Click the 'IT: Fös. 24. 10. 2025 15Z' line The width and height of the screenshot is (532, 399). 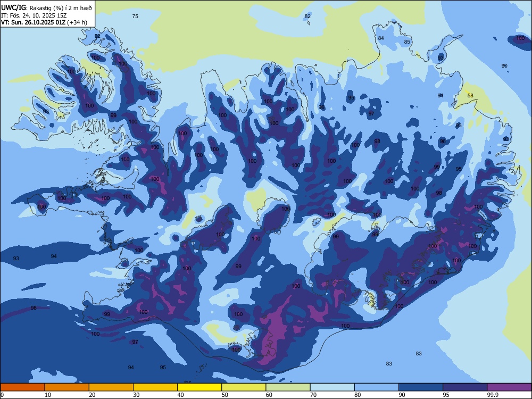coord(34,15)
